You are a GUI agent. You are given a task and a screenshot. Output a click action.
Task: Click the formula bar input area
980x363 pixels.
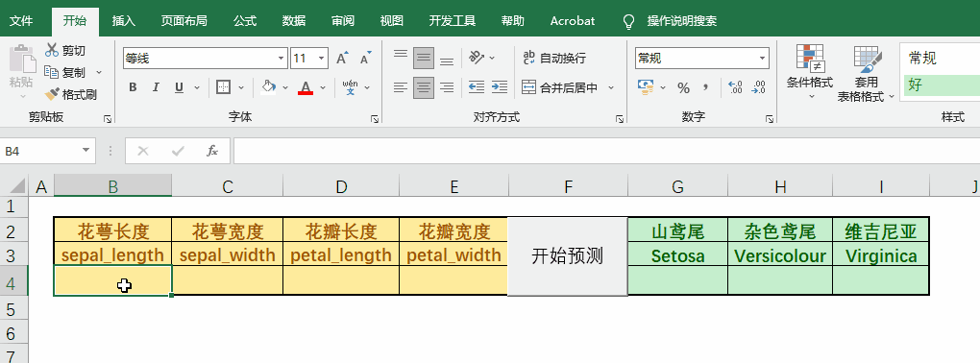point(606,151)
